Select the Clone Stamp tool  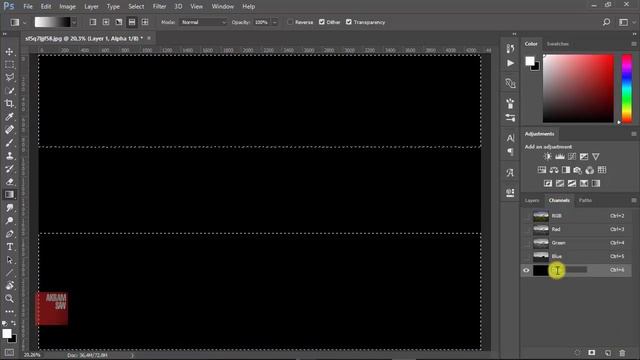[9, 156]
